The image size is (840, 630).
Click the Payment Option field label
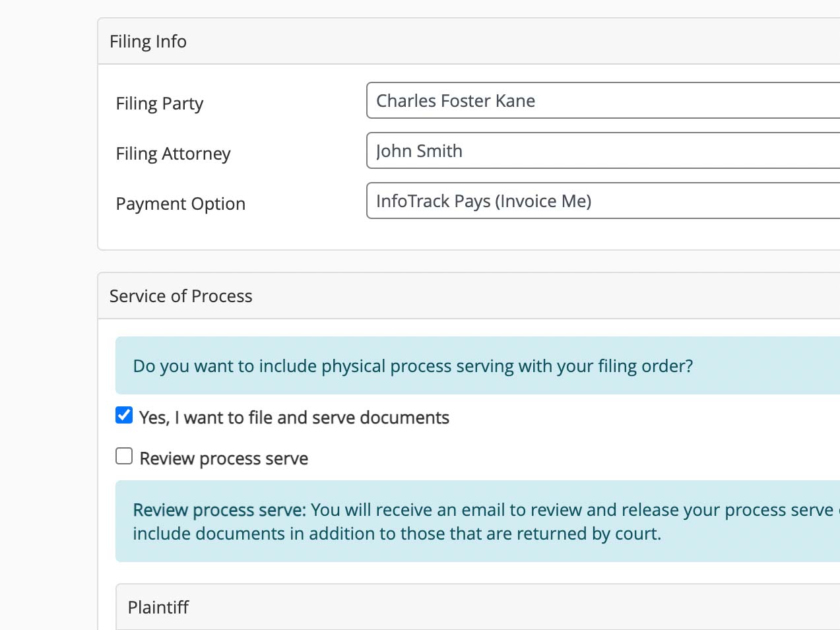click(181, 204)
